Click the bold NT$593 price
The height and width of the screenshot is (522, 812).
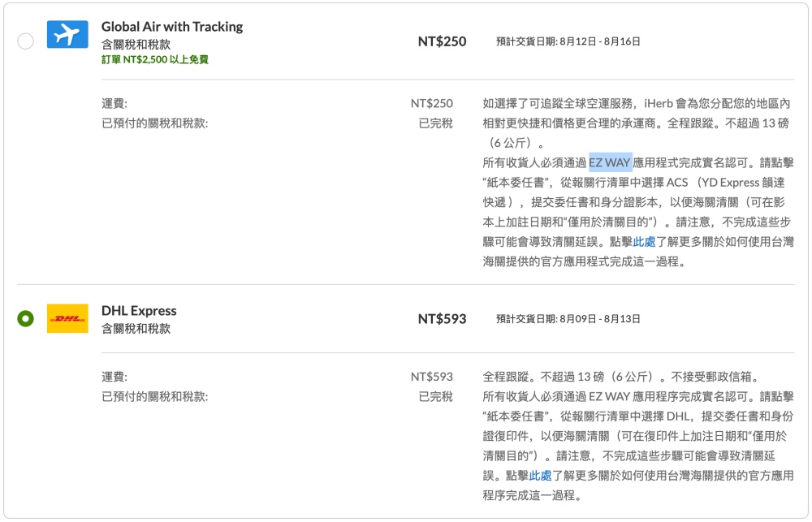point(442,319)
